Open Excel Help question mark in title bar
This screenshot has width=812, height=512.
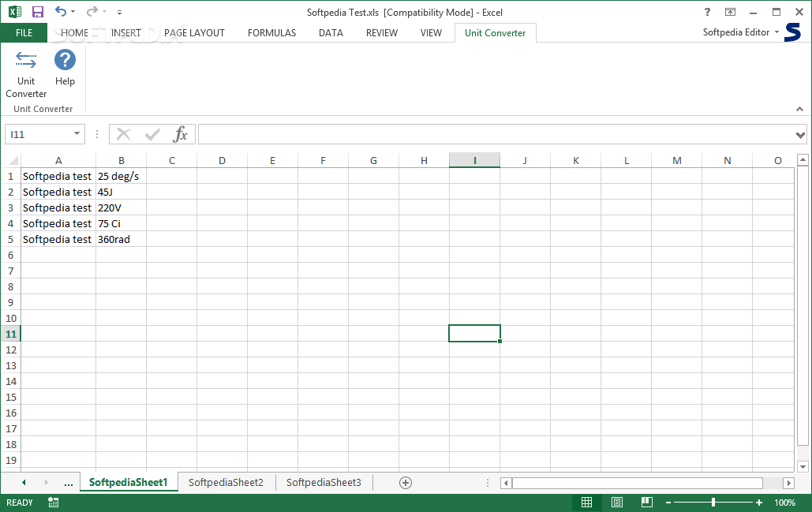pos(707,12)
